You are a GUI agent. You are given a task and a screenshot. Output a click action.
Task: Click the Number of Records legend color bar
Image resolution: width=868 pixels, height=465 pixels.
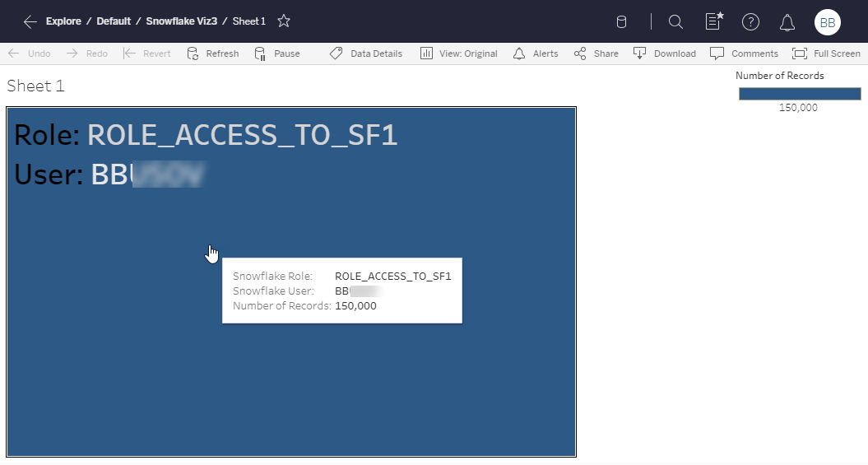pos(800,94)
